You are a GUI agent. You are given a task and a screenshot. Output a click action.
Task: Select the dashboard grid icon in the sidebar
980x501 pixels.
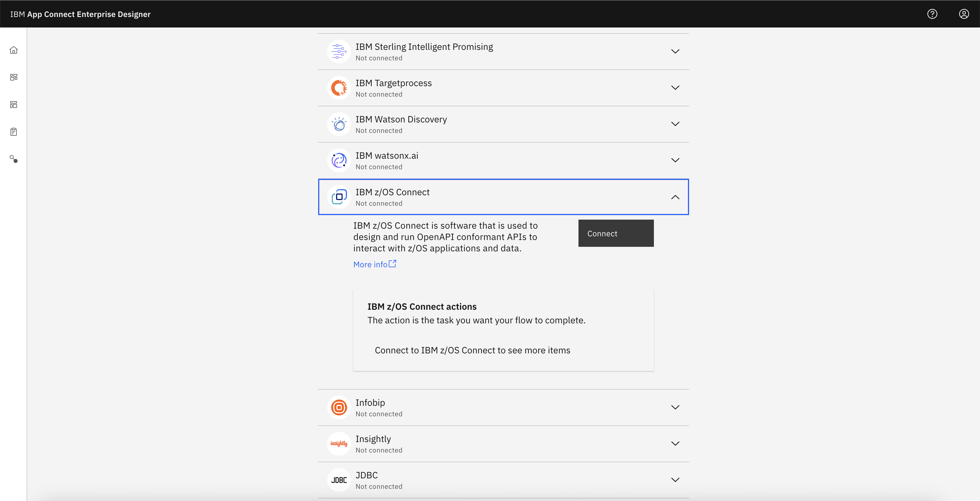pos(14,77)
